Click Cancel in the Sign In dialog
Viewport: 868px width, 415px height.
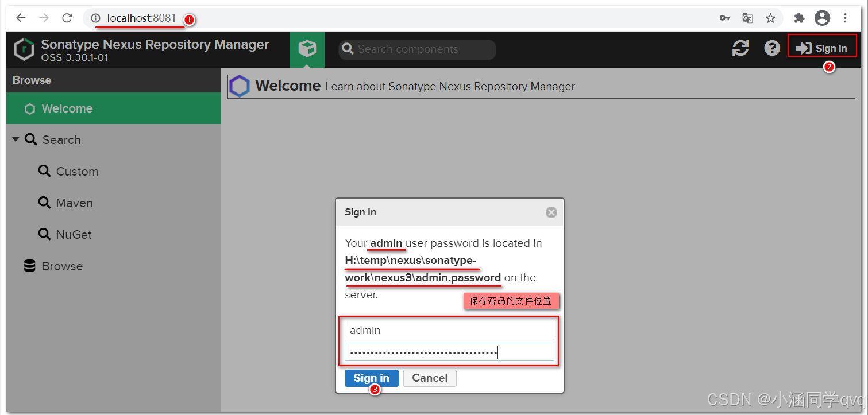430,378
